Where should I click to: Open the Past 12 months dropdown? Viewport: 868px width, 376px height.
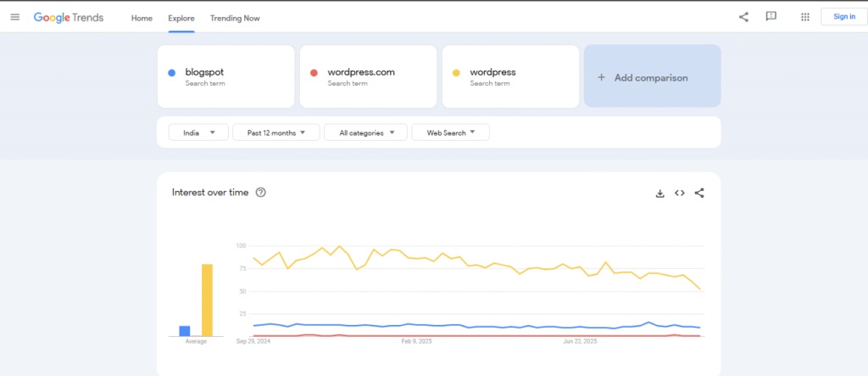276,132
